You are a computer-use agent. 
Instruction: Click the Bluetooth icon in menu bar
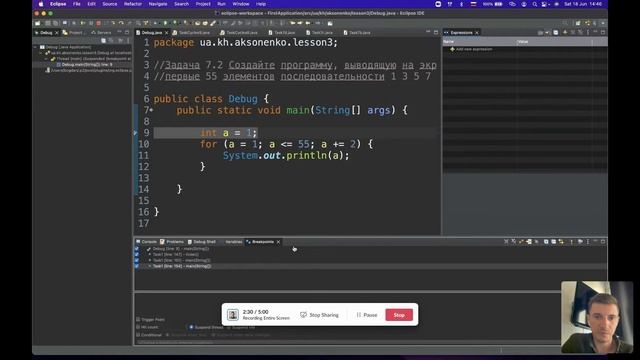coord(462,4)
